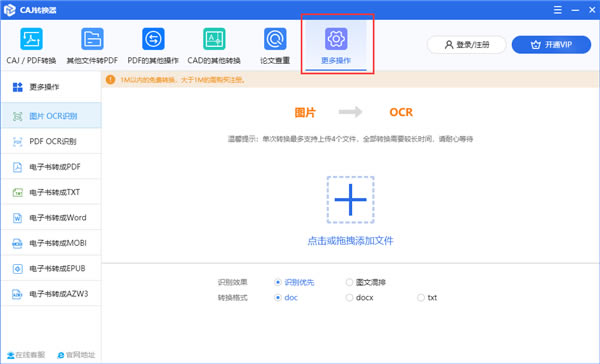
Task: Click the 官网地址 browser icon
Action: (61, 355)
